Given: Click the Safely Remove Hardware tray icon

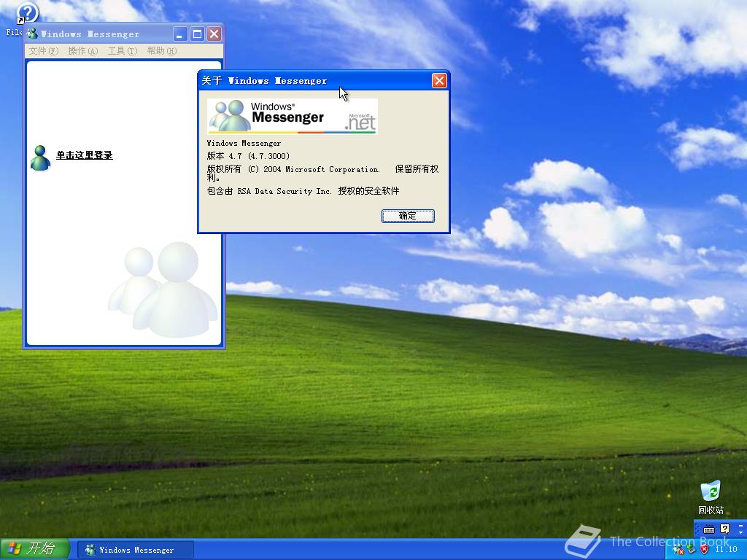Looking at the screenshot, I should click(x=691, y=550).
